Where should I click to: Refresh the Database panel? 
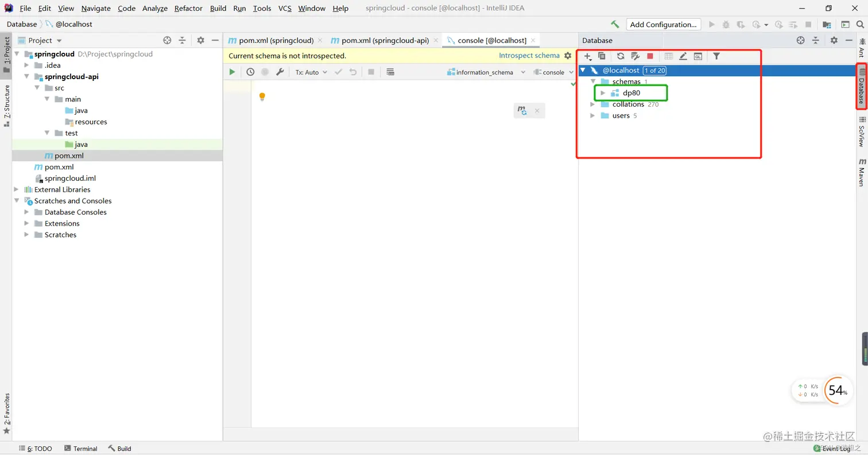point(621,56)
